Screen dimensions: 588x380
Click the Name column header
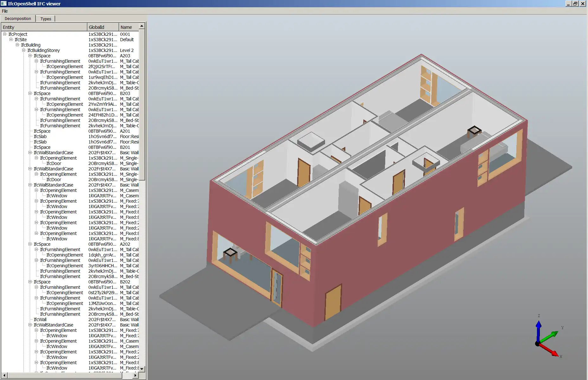[129, 27]
